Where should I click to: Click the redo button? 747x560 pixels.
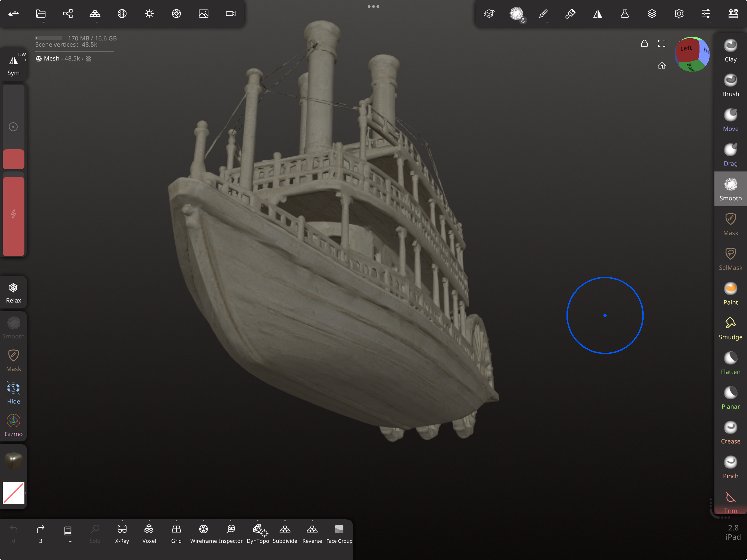(40, 534)
